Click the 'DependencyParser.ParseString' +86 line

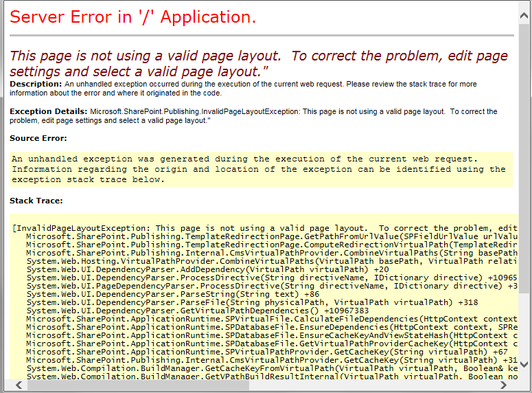pos(173,294)
